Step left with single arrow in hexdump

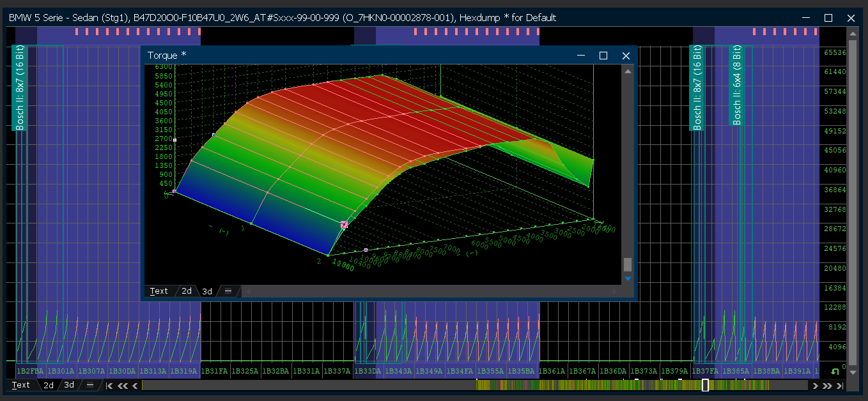[x=134, y=386]
